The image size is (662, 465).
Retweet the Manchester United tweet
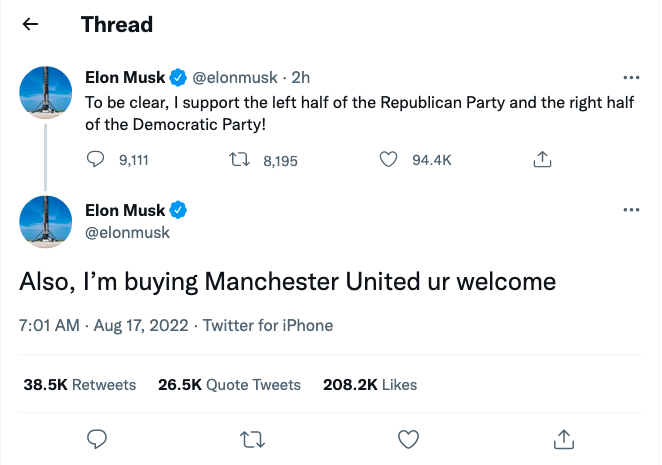[x=252, y=438]
